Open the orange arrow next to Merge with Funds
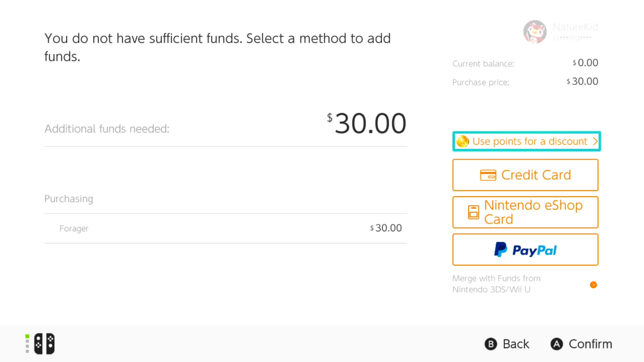The image size is (644, 362). (x=594, y=285)
